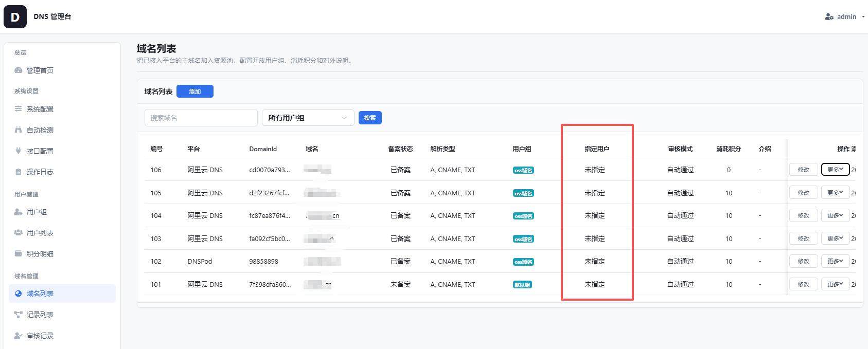This screenshot has height=349, width=868.
Task: Open 记录列表 menu item
Action: pyautogui.click(x=62, y=315)
